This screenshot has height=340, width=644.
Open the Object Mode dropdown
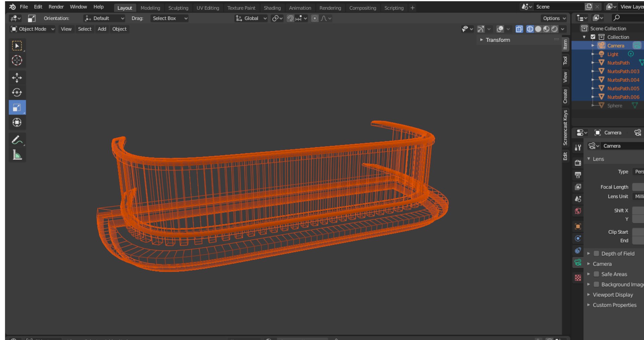pyautogui.click(x=33, y=29)
